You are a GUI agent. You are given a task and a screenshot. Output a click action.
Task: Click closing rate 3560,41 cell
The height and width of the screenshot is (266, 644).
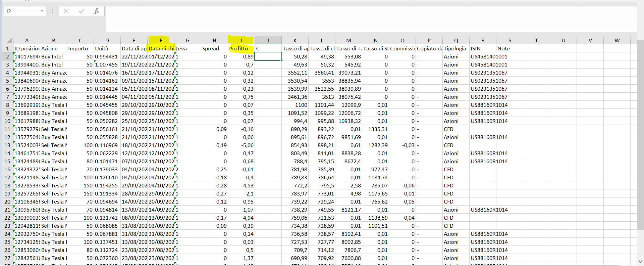[322, 73]
